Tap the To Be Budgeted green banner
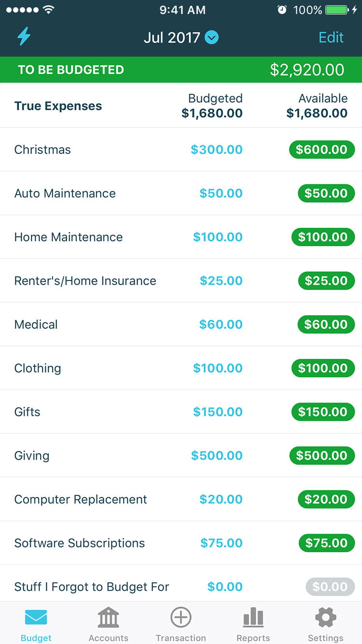The width and height of the screenshot is (362, 644). pos(181,70)
